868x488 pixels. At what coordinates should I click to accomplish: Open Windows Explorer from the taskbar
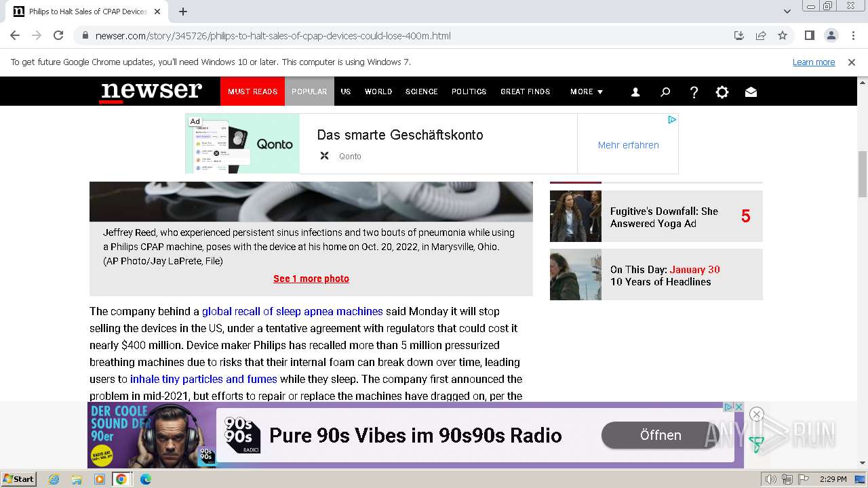77,479
